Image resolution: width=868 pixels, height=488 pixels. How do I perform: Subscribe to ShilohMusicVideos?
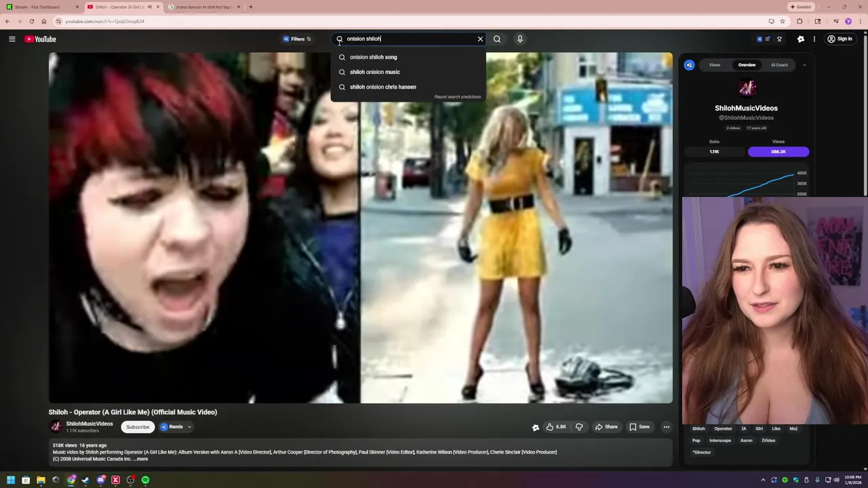pos(138,427)
